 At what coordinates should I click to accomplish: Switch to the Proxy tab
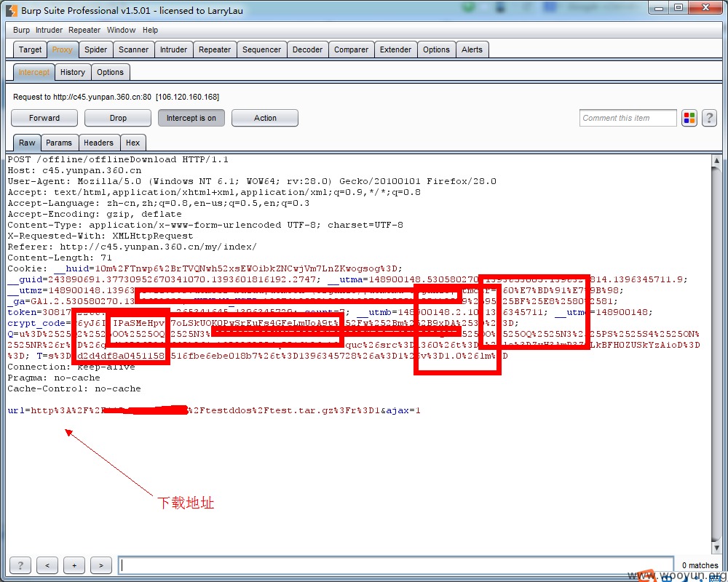pos(62,49)
